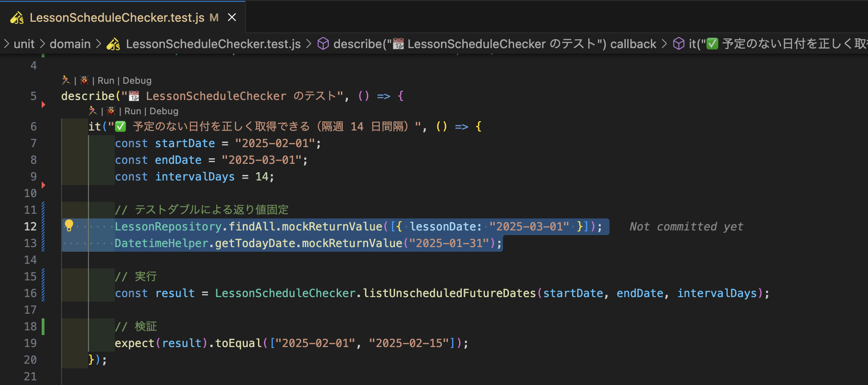Open the describe callback breadcrumb symbol
The image size is (868, 385).
495,44
